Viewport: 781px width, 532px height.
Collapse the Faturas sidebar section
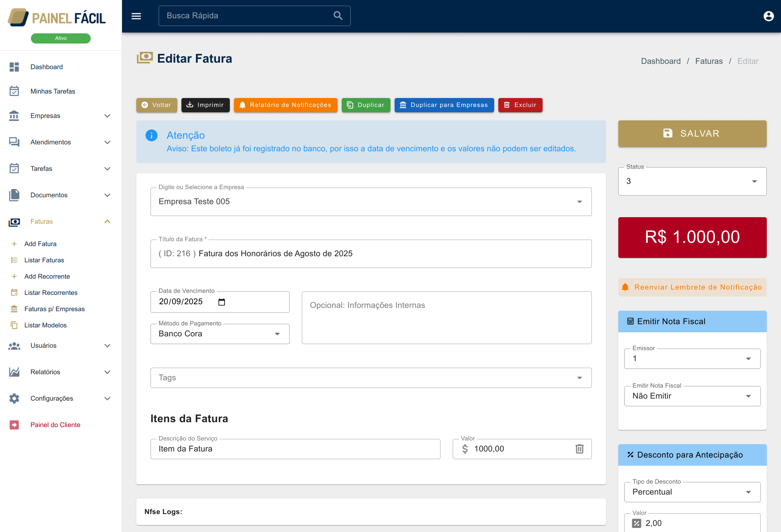pos(107,222)
